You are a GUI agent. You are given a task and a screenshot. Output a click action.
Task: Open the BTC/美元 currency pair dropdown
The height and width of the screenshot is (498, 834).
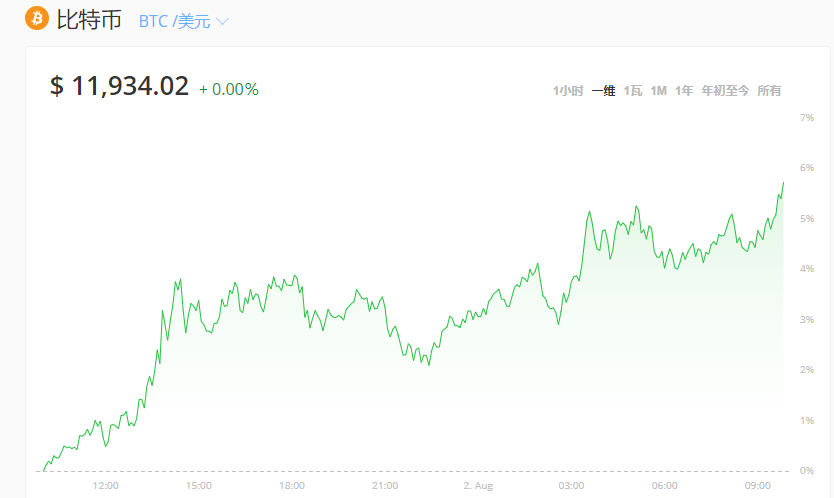[x=184, y=21]
